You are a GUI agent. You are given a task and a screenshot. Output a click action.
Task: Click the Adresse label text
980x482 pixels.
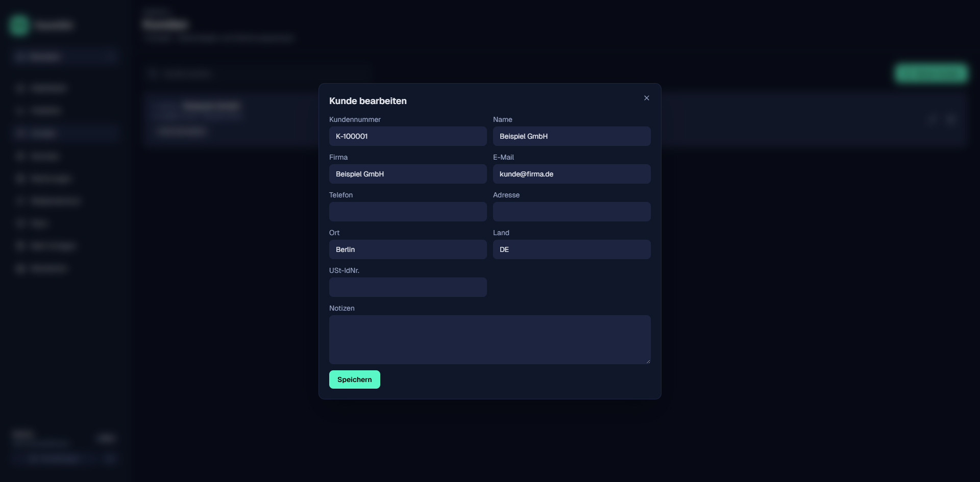[506, 195]
